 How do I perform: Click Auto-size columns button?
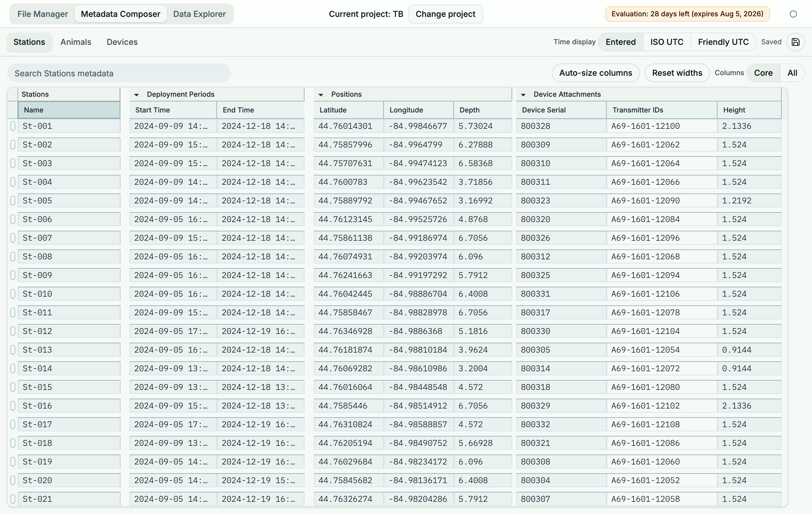[x=596, y=73]
